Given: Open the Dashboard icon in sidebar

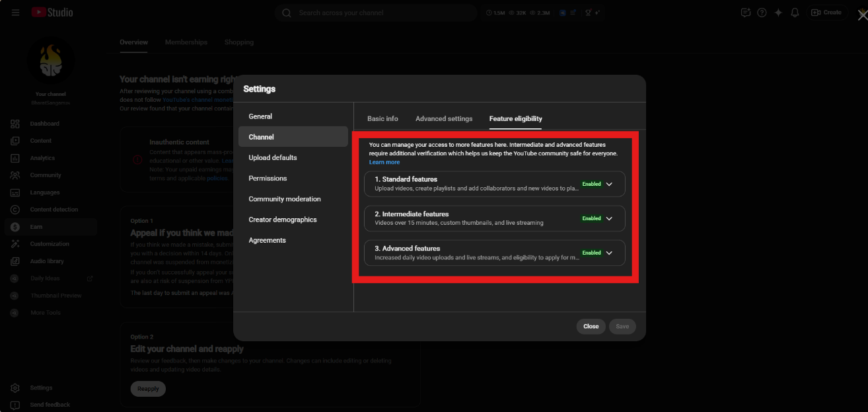Looking at the screenshot, I should pyautogui.click(x=15, y=124).
